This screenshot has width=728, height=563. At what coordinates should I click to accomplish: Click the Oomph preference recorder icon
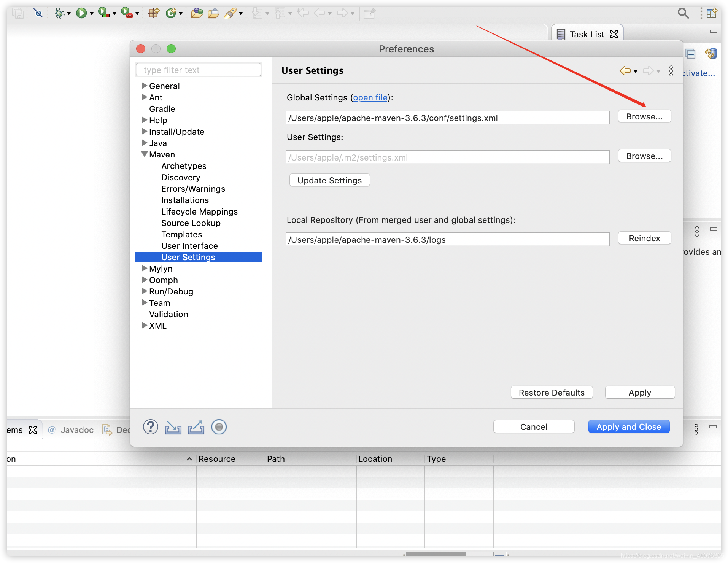coord(219,427)
